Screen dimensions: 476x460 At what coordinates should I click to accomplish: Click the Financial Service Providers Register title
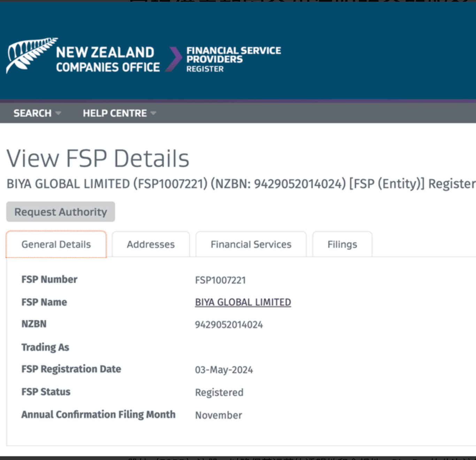pyautogui.click(x=233, y=59)
